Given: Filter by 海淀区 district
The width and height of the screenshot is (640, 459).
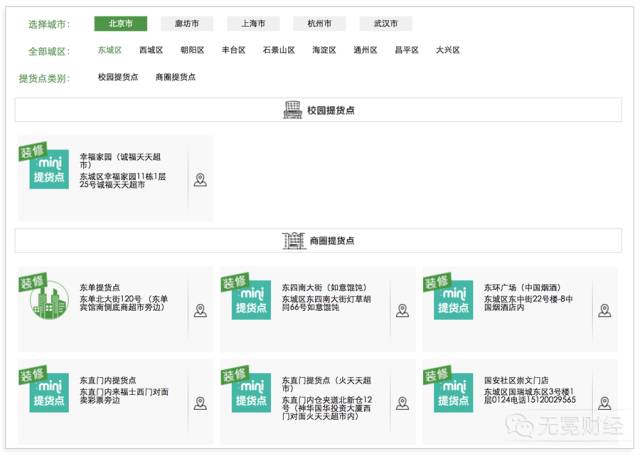Looking at the screenshot, I should pyautogui.click(x=324, y=50).
